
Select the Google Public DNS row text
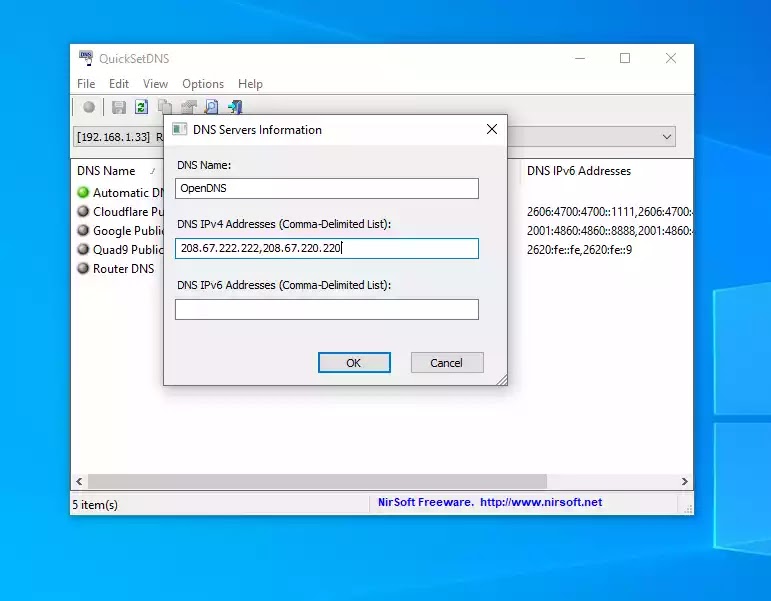(x=128, y=231)
